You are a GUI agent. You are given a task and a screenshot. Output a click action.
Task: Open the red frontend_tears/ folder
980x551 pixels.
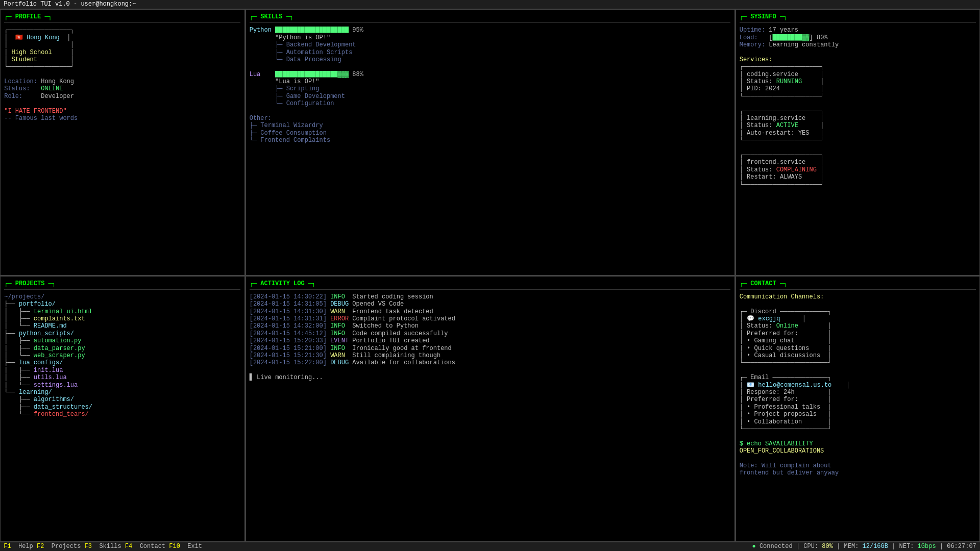61,414
